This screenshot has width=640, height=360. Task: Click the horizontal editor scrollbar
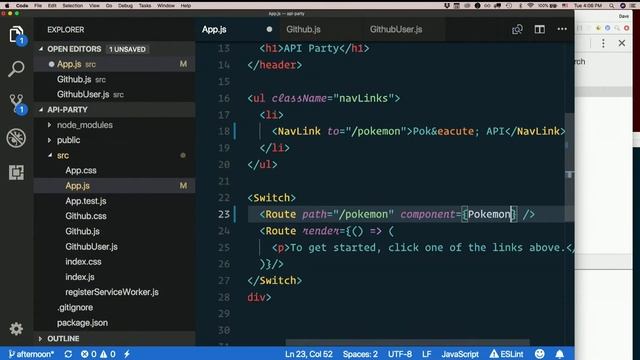407,342
